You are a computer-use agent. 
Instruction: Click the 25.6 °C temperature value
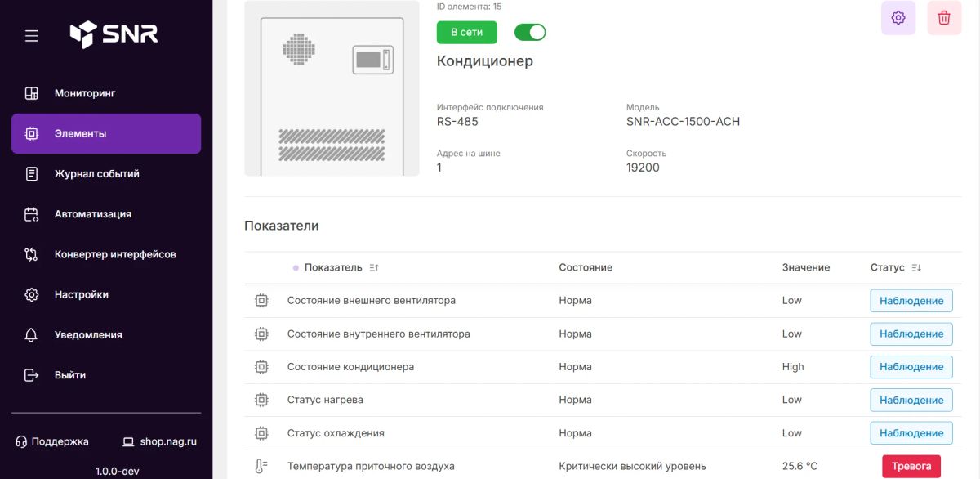(x=800, y=466)
